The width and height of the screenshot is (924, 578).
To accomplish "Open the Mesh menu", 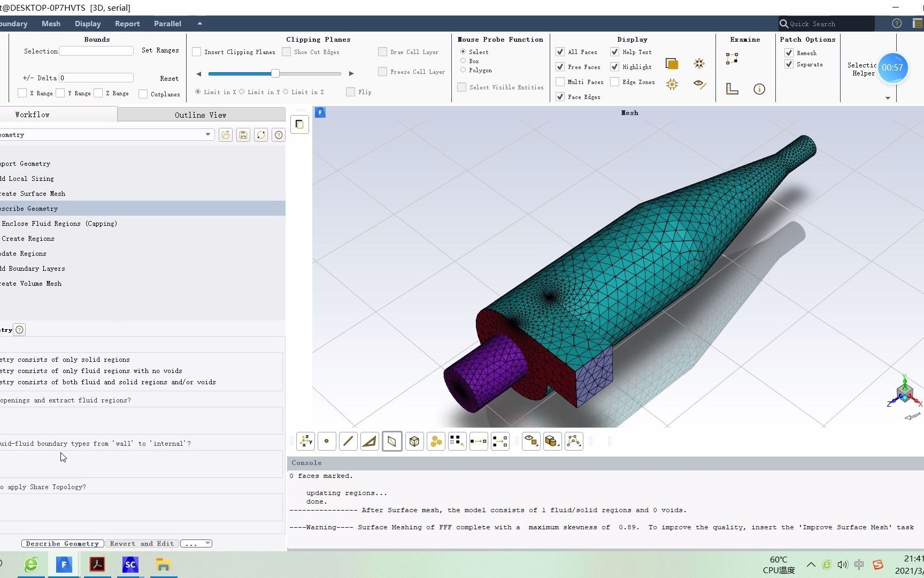I will [x=50, y=24].
